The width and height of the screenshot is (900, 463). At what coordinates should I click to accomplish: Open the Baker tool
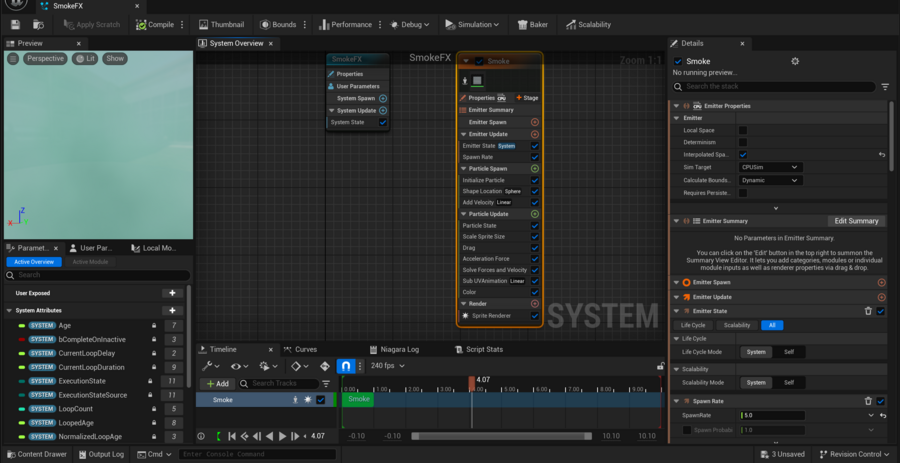(533, 25)
